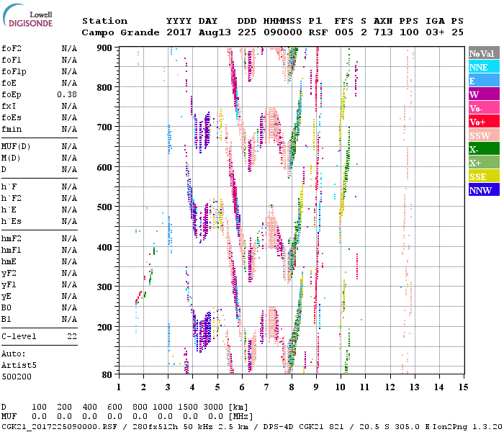504x432 pixels.
Task: Select the SSW salmon legend swatch
Action: tap(484, 135)
